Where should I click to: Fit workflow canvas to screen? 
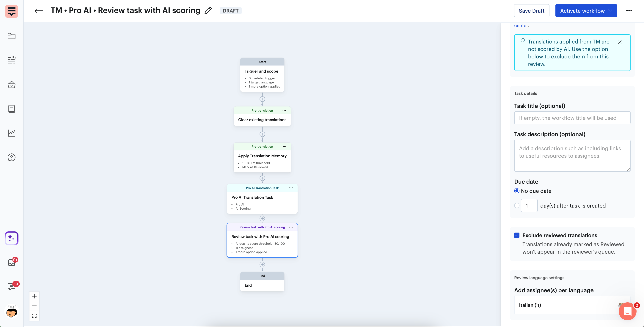pos(34,316)
